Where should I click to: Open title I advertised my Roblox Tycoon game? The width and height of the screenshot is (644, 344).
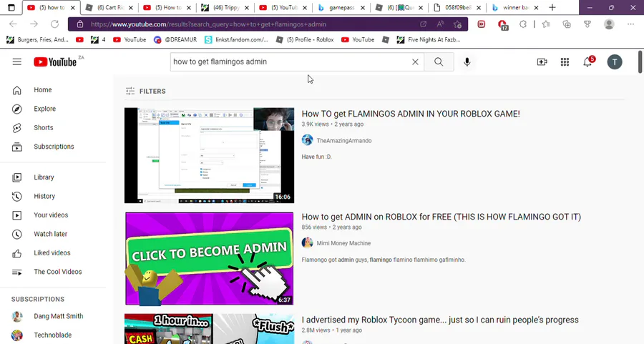coord(440,320)
